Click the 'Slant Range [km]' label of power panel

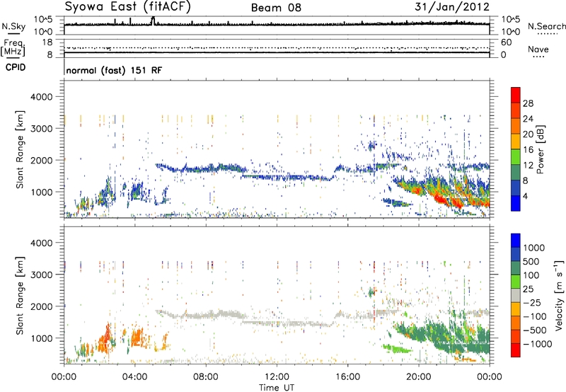tap(20, 149)
